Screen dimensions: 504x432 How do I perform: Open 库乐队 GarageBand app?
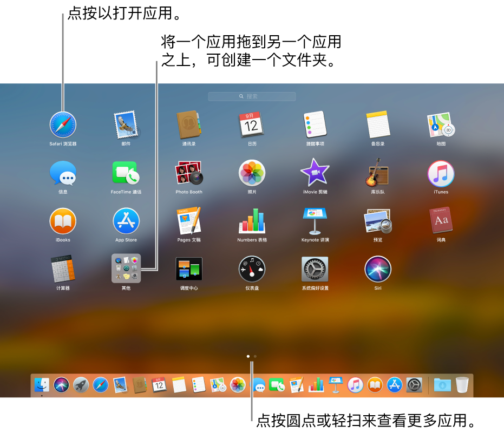[x=378, y=173]
